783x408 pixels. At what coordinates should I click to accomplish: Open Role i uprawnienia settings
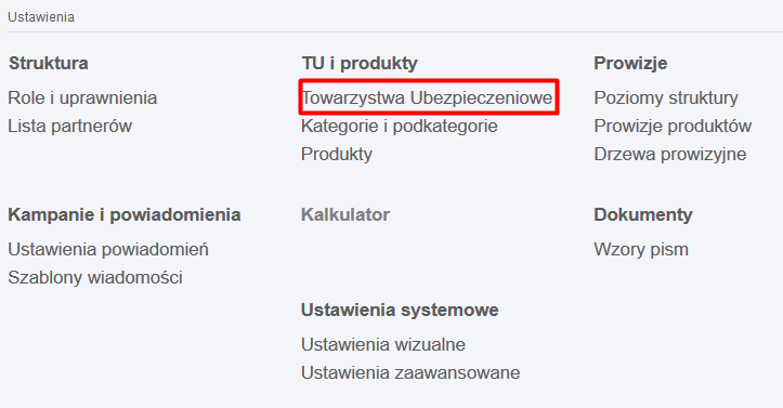point(82,98)
